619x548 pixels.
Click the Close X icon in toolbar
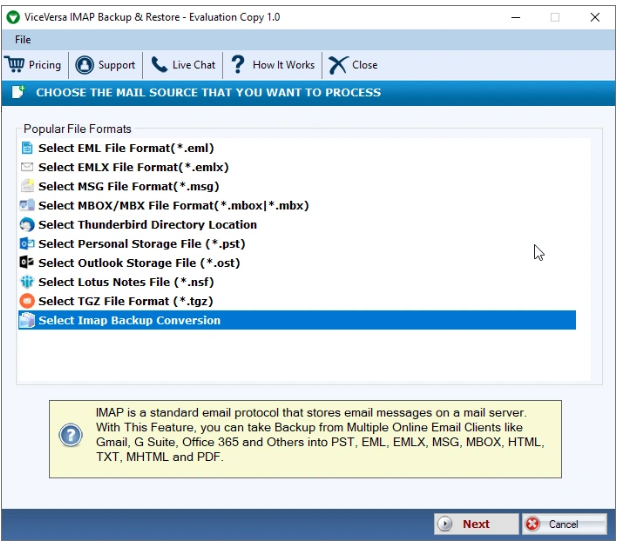coord(338,65)
